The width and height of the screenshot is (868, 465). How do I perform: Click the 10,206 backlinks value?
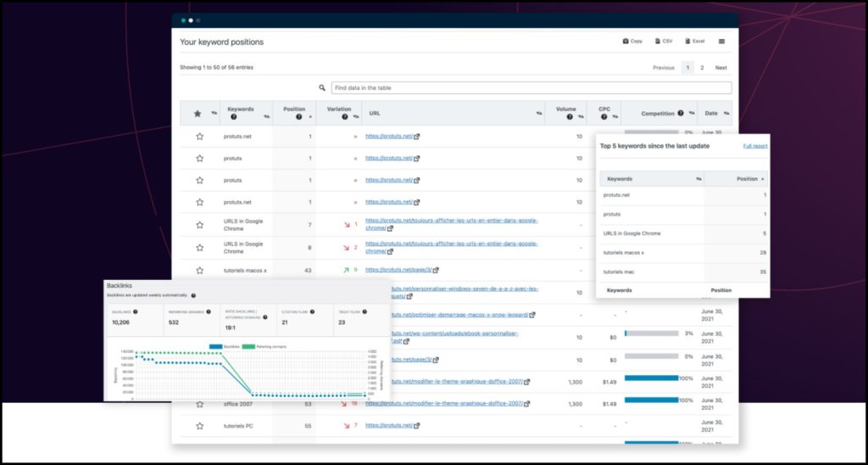[120, 322]
